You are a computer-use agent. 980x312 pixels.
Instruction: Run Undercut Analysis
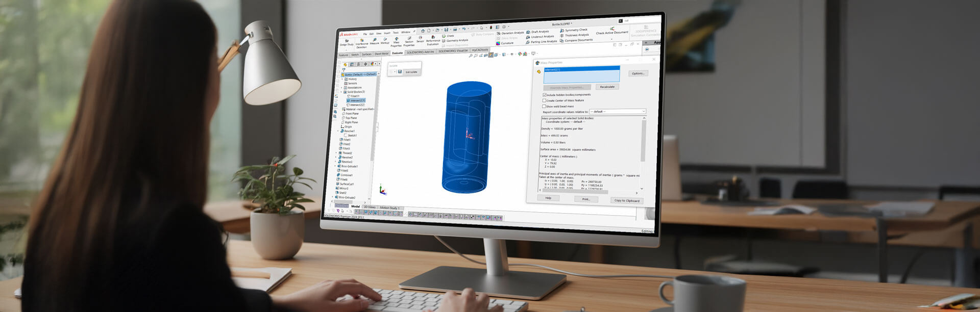540,37
